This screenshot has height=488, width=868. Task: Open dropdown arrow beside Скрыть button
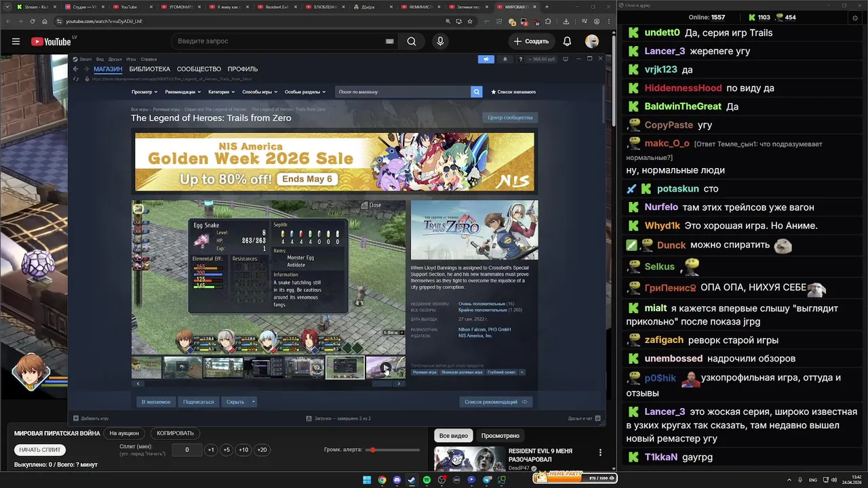(x=254, y=402)
